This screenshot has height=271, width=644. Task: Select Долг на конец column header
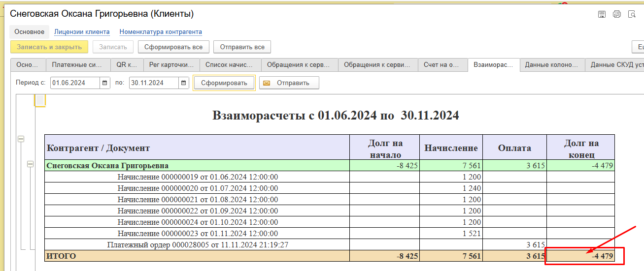pyautogui.click(x=581, y=148)
